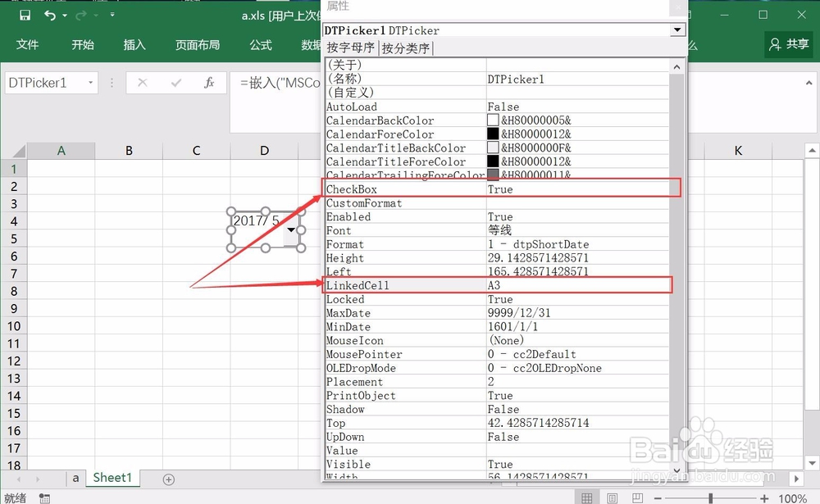Switch to the sheet tab named a

(75, 478)
